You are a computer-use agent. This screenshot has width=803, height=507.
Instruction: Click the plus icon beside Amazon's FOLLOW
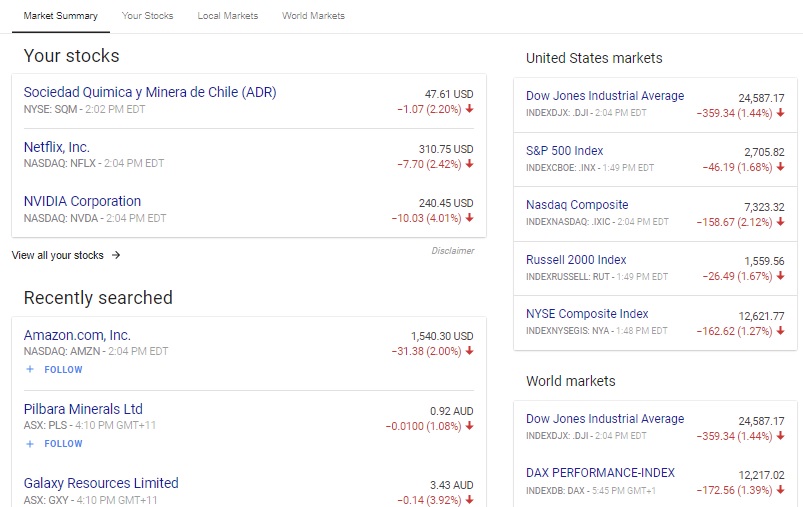point(30,369)
